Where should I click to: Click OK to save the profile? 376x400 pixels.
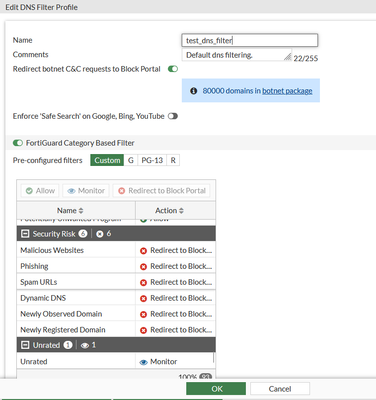coord(216,389)
